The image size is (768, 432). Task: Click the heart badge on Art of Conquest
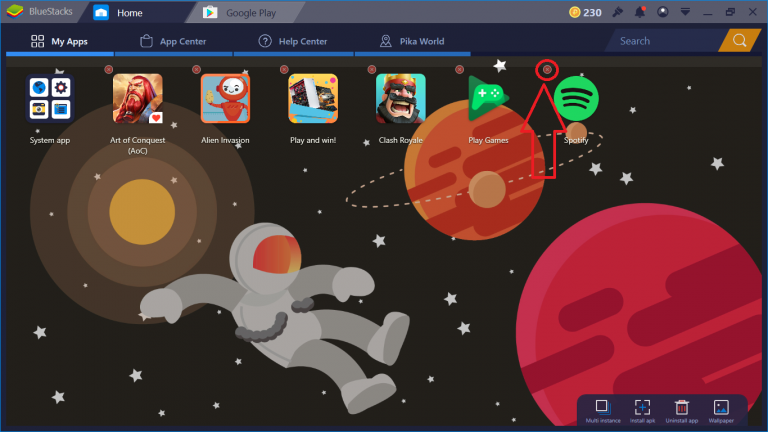tap(156, 118)
